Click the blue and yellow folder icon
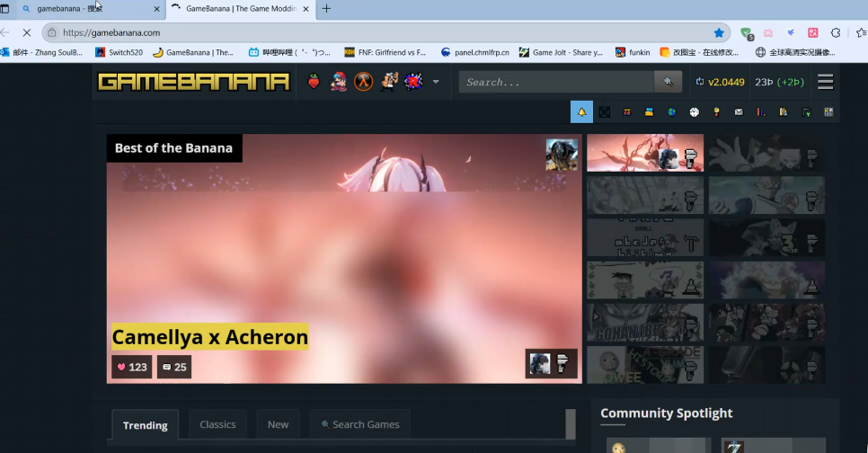Screen dimensions: 868x453 tap(650, 111)
